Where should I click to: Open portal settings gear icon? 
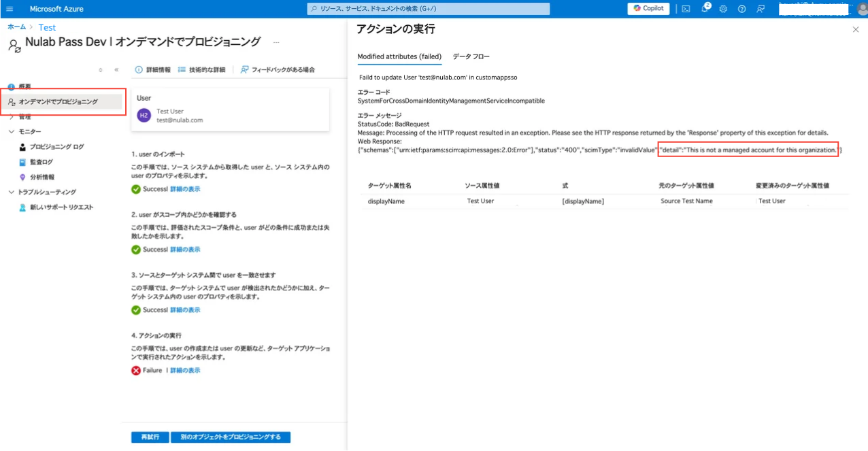coord(723,9)
